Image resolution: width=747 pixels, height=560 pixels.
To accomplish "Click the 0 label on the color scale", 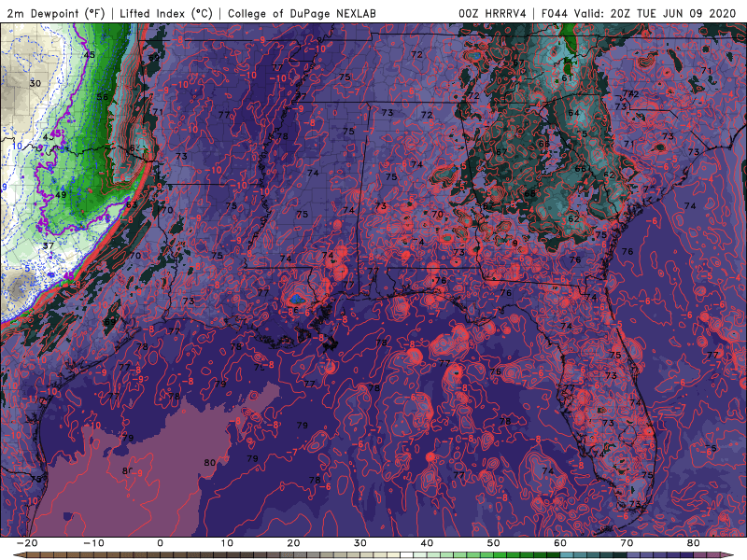I will (160, 543).
